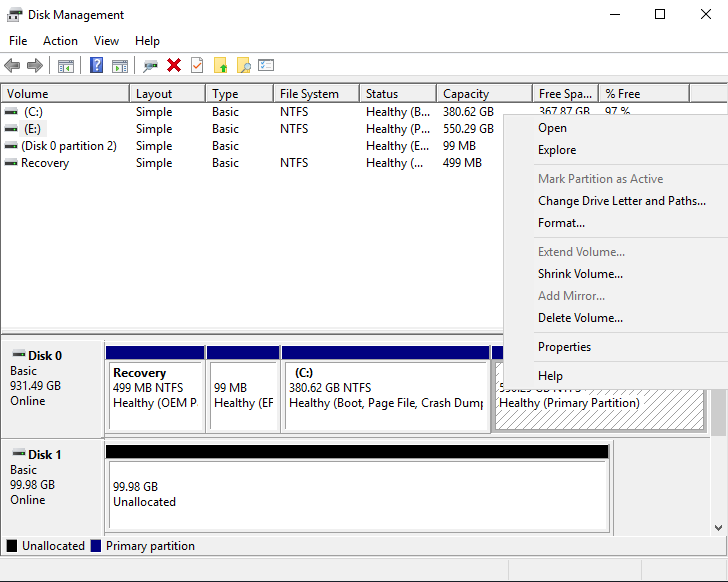Sort by the Volume column header
This screenshot has height=582, width=728.
point(65,94)
